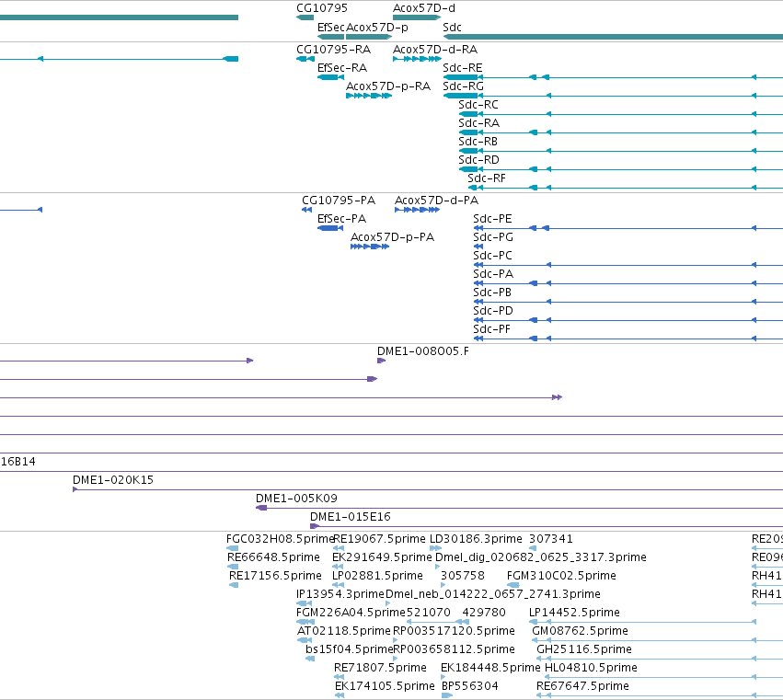Select the Sdc-PE protein label
The image size is (783, 700).
[492, 219]
